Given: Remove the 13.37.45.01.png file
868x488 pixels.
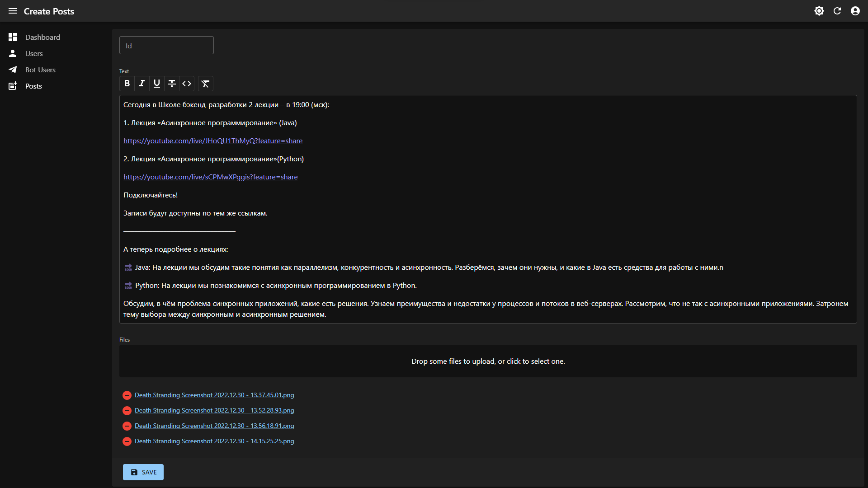Looking at the screenshot, I should (x=127, y=395).
